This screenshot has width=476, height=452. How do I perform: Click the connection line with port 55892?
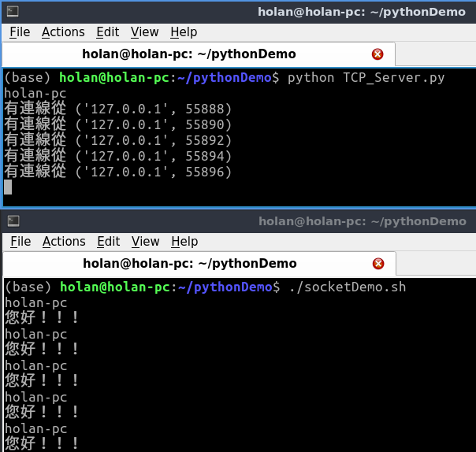click(117, 140)
